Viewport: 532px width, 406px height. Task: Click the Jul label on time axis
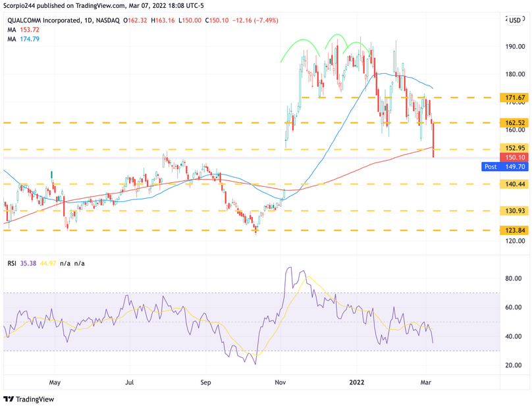pyautogui.click(x=129, y=382)
